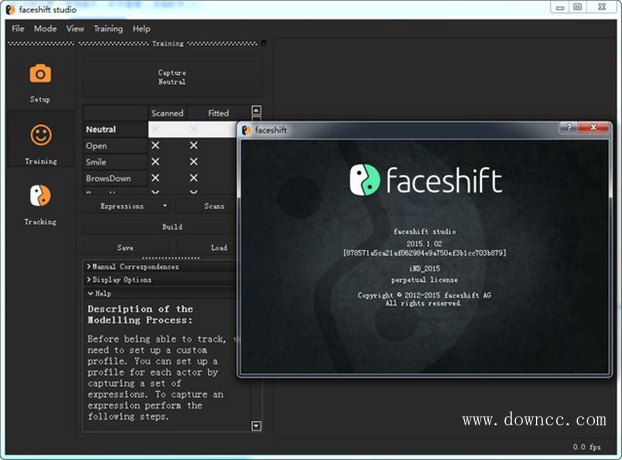Click the expression list scroll up arrow

(256, 111)
